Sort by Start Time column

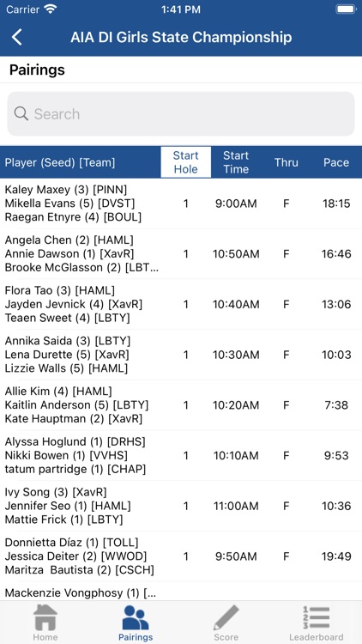point(236,162)
